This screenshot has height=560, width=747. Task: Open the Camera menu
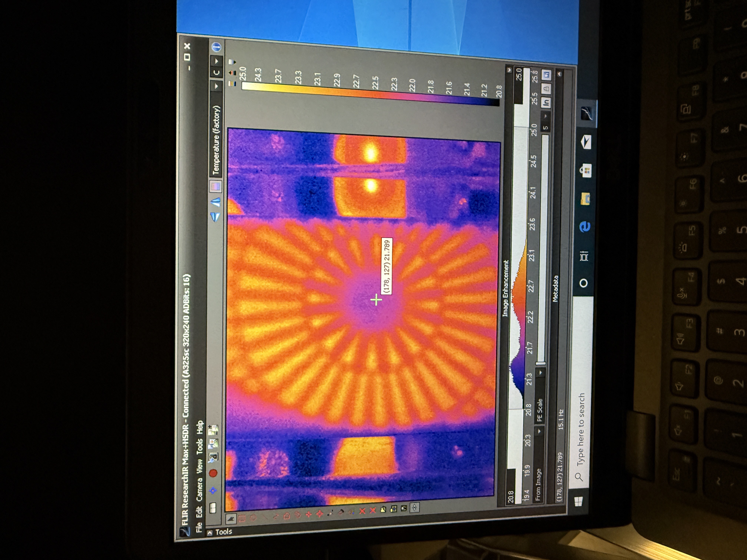point(199,490)
